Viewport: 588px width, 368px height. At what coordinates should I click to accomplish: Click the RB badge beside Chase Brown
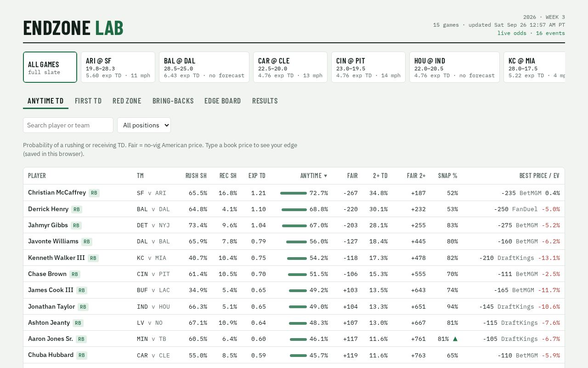pyautogui.click(x=75, y=274)
